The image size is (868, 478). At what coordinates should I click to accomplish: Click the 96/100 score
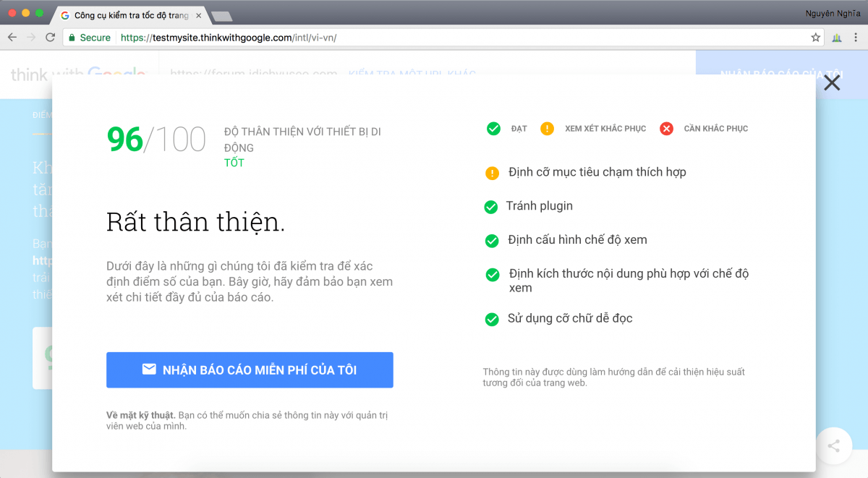pos(156,140)
